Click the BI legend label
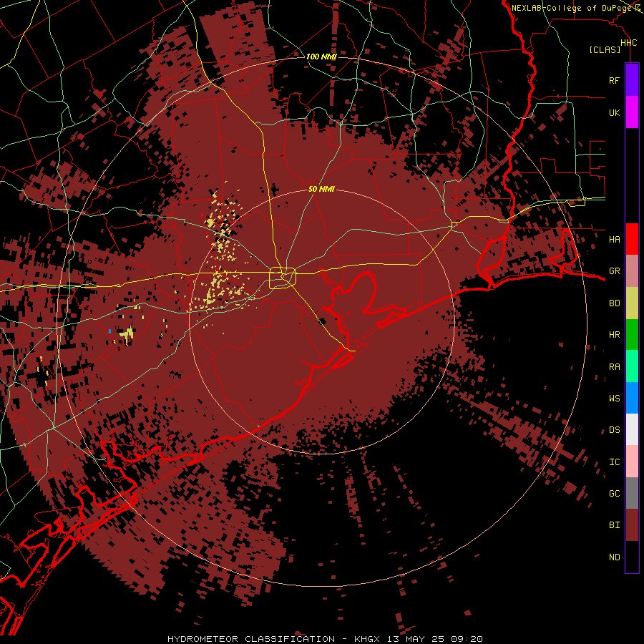Viewport: 644px width, 644px height. pyautogui.click(x=614, y=525)
